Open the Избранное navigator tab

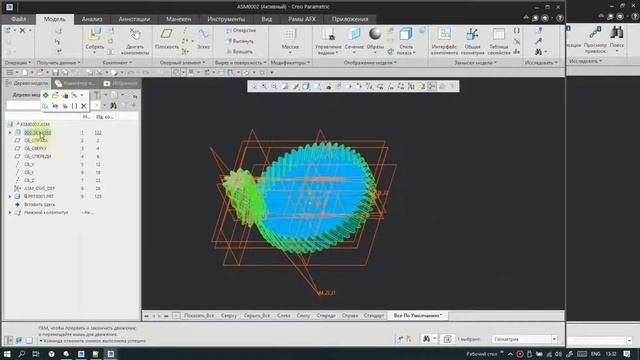121,83
